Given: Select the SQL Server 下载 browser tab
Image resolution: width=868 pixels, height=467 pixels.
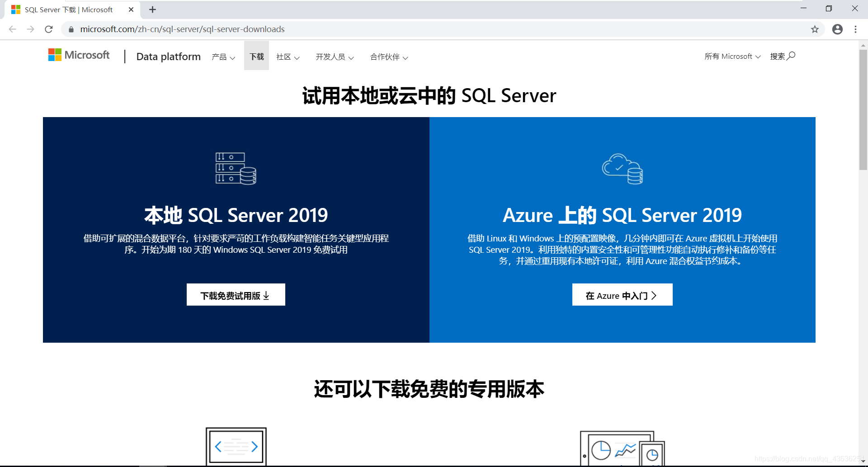Looking at the screenshot, I should pos(72,9).
